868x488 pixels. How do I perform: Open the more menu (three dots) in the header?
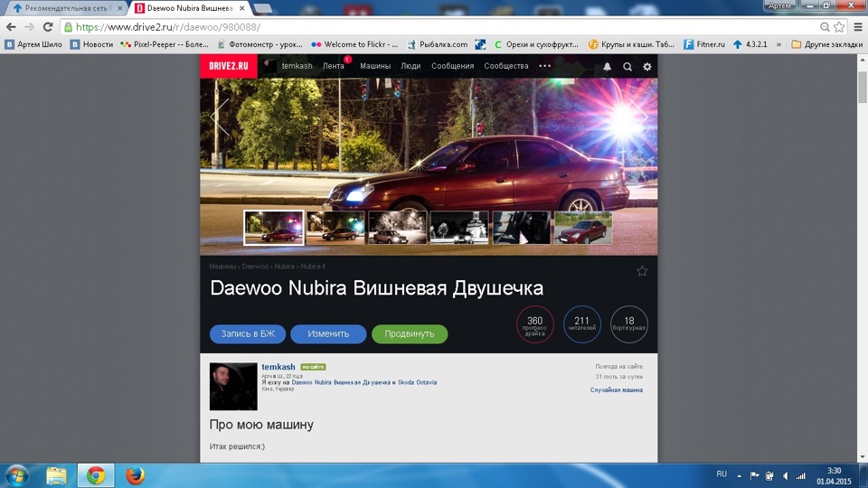point(544,66)
